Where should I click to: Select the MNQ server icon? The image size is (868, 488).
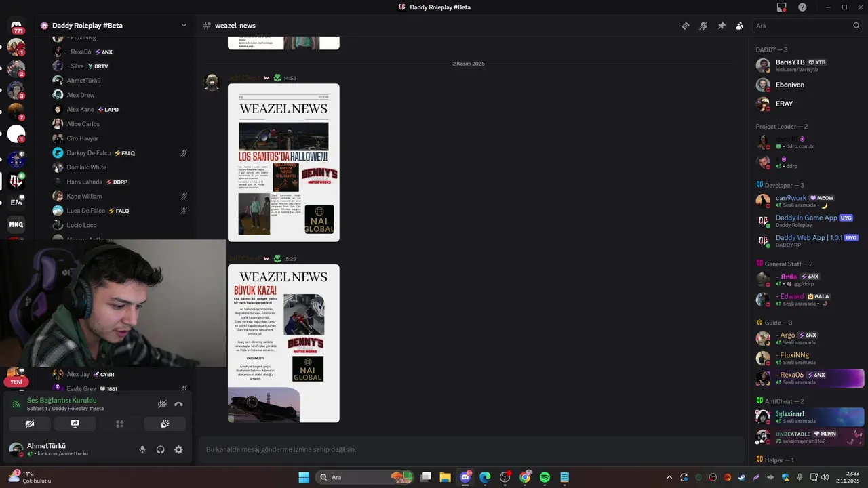tap(16, 224)
